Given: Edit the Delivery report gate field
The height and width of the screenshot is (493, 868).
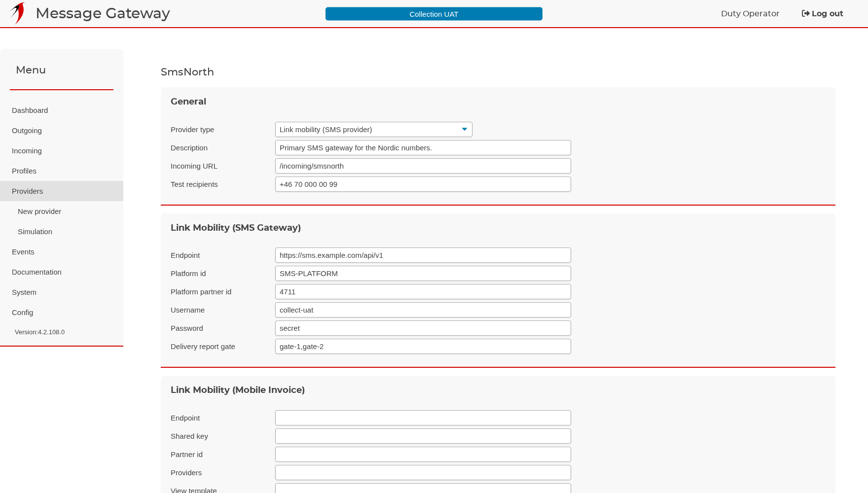Looking at the screenshot, I should 423,347.
